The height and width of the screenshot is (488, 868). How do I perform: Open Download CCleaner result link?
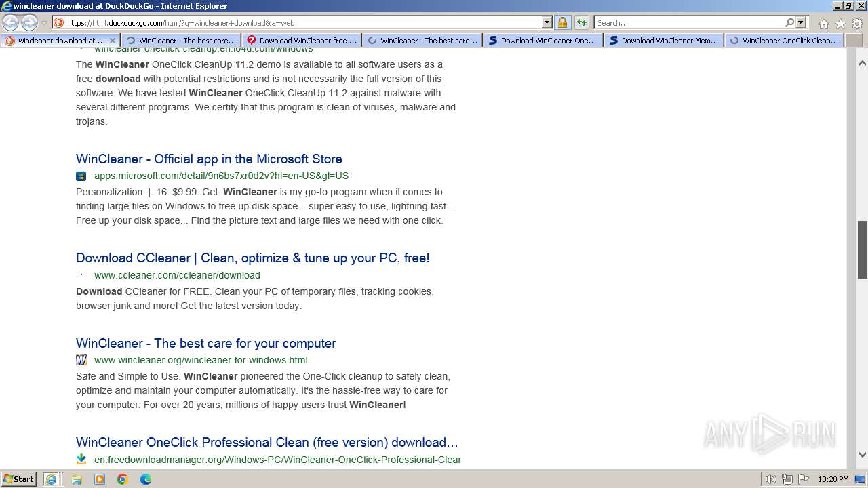(252, 258)
